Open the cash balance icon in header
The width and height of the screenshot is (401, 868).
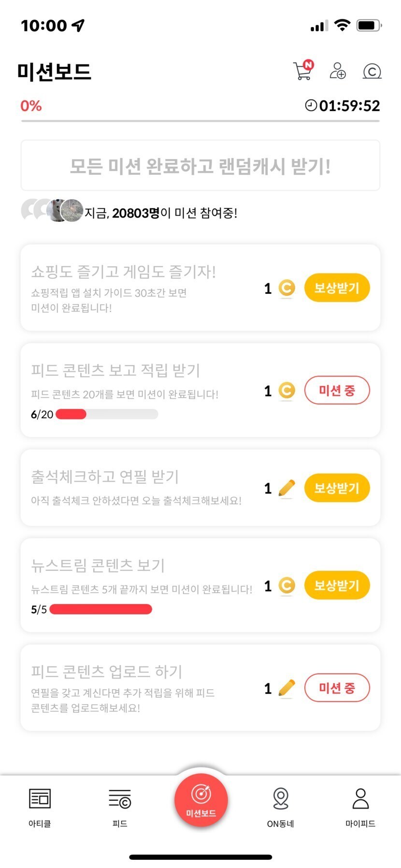[x=372, y=71]
